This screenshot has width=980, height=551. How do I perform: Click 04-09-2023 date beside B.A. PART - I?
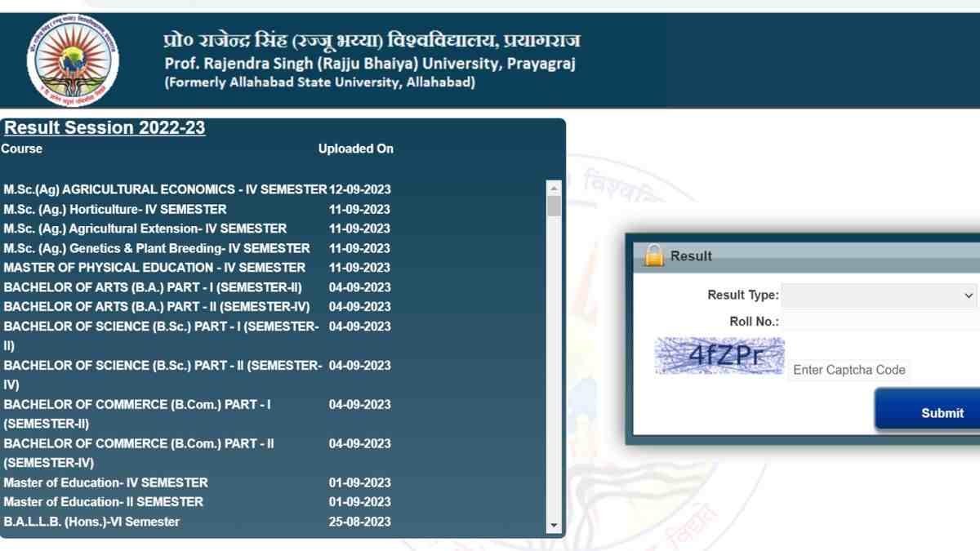(359, 287)
